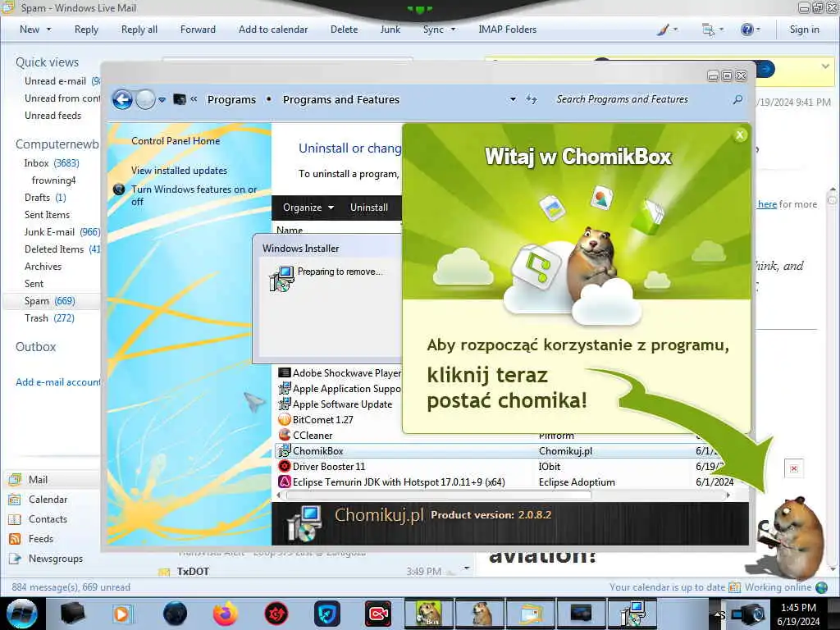
Task: Switch to Contacts in Live Mail
Action: coord(48,519)
